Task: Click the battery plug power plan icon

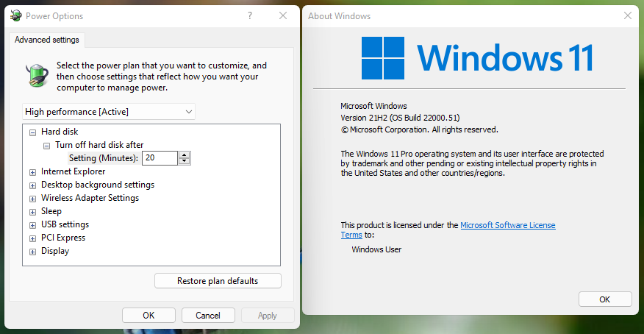Action: point(37,76)
